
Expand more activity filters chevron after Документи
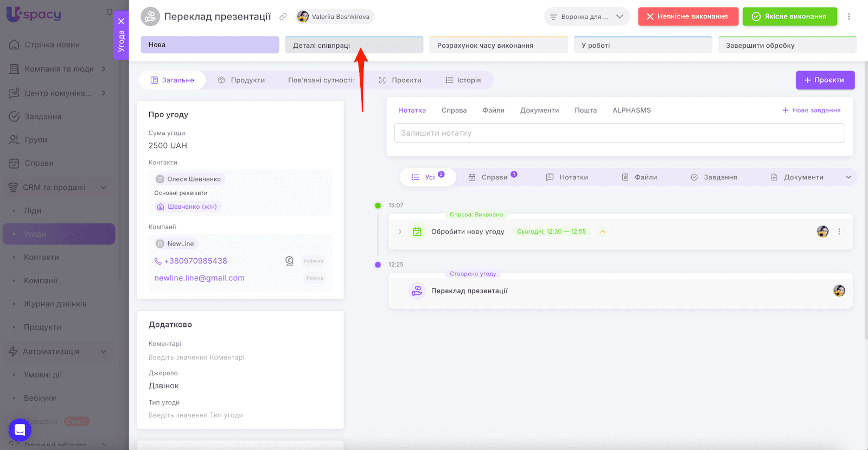(x=848, y=177)
